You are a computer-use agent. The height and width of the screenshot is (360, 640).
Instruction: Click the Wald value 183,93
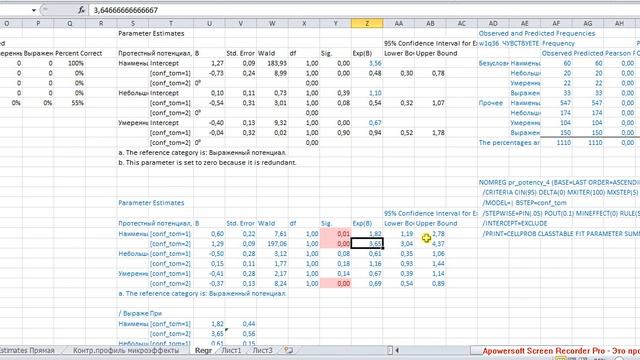277,63
